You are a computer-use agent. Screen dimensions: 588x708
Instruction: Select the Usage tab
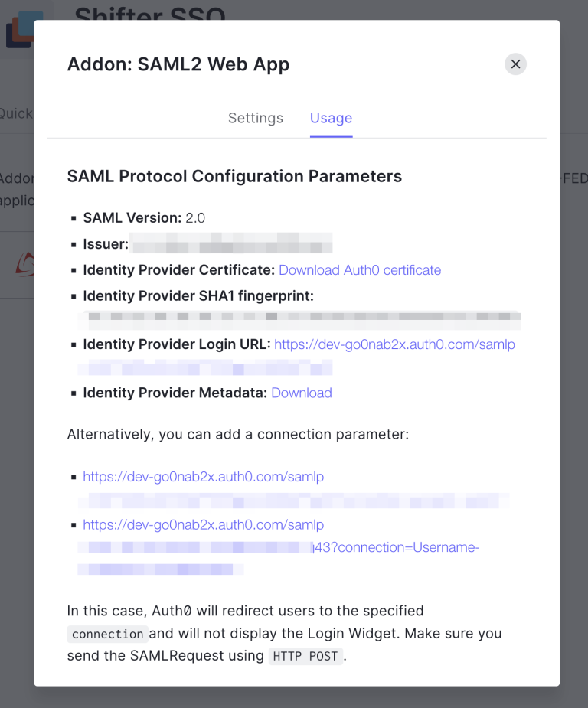331,118
